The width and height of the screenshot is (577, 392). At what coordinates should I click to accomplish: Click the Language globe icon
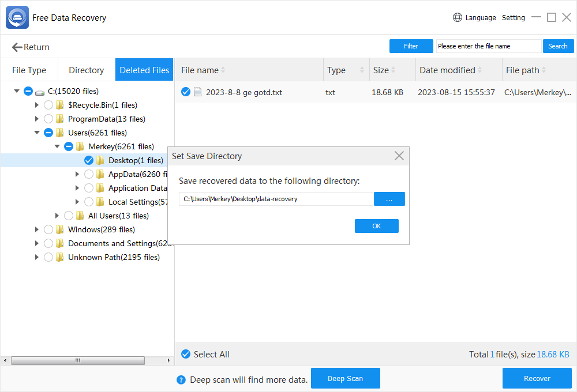click(x=457, y=17)
